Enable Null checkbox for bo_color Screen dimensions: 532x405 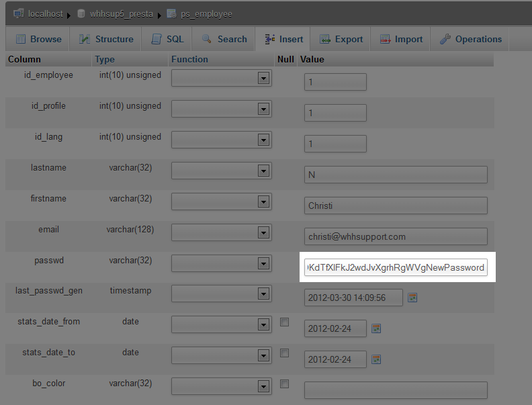coord(285,384)
